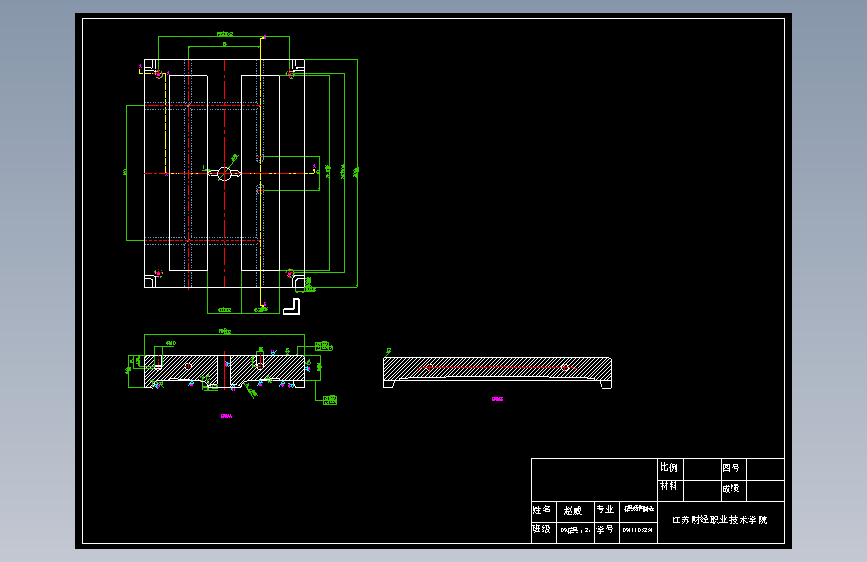Click the empty cell beside 图号
This screenshot has width=867, height=562.
click(765, 470)
